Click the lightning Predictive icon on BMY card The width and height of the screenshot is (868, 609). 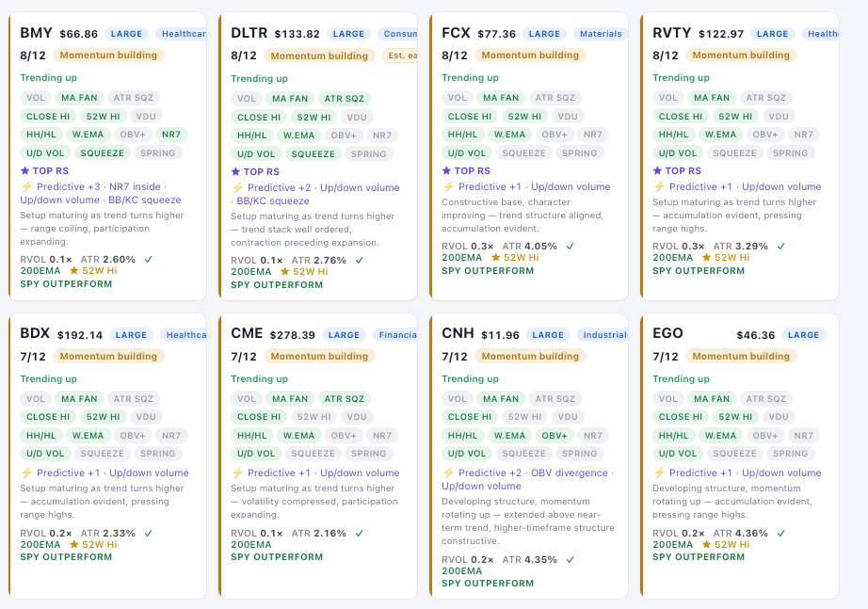(26, 186)
